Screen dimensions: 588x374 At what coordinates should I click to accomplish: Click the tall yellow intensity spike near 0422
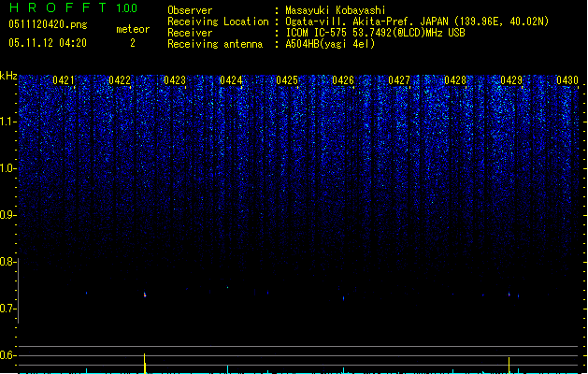(145, 364)
